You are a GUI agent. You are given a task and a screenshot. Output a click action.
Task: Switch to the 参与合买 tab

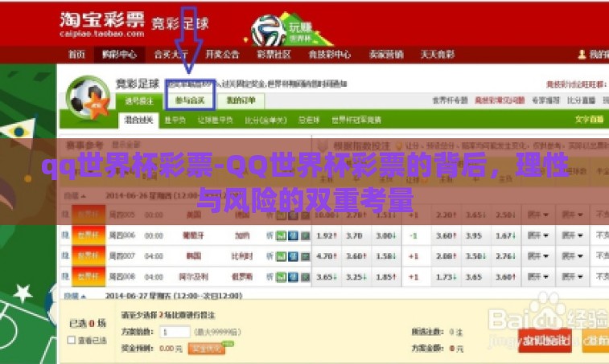tap(190, 100)
